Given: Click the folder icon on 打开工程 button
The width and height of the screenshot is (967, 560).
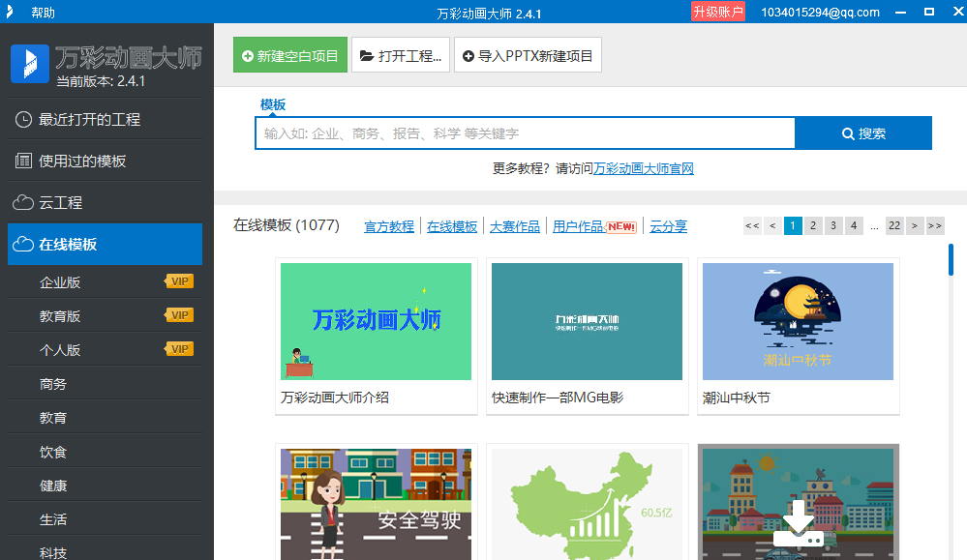Looking at the screenshot, I should pyautogui.click(x=367, y=56).
